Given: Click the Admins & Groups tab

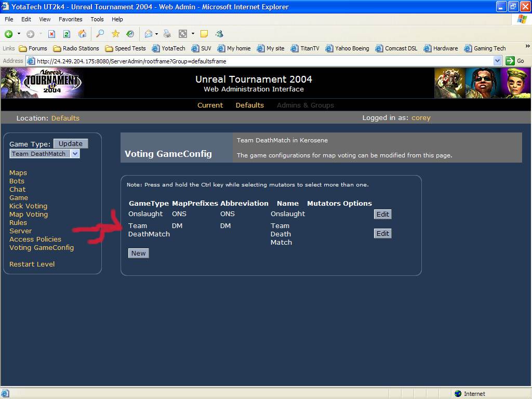Looking at the screenshot, I should pyautogui.click(x=305, y=105).
